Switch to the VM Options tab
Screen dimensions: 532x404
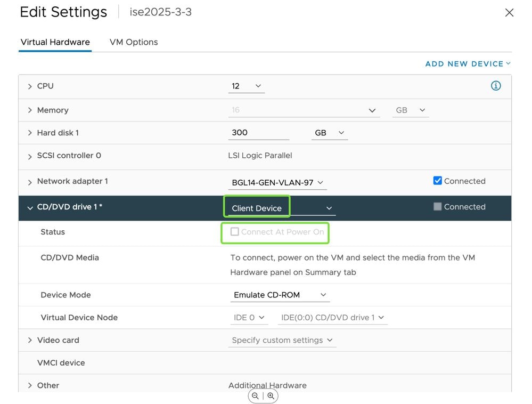tap(134, 42)
